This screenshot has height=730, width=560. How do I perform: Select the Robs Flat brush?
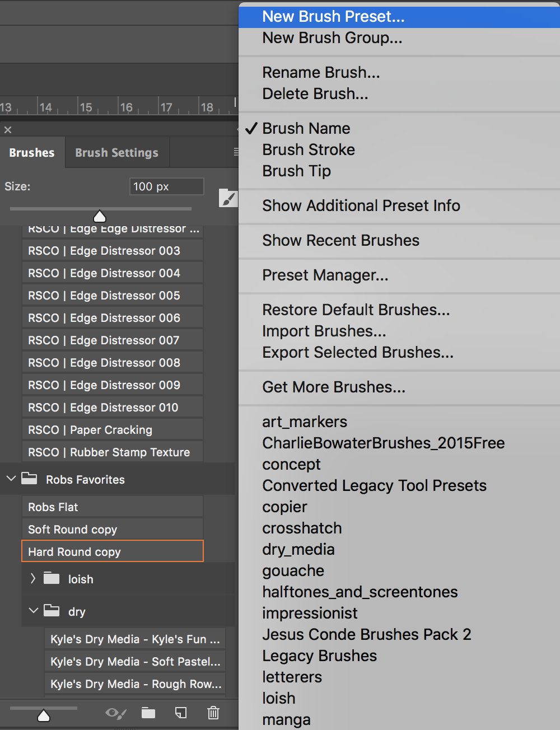[x=113, y=507]
